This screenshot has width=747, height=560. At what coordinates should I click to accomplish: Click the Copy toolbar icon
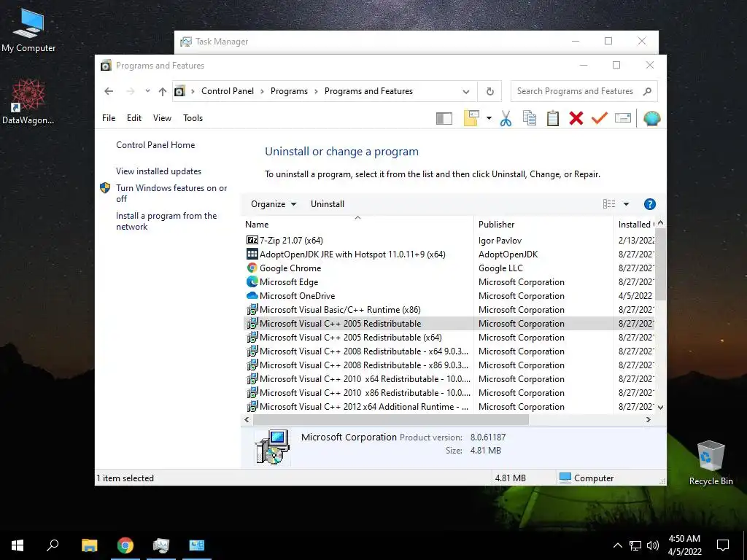pyautogui.click(x=530, y=118)
